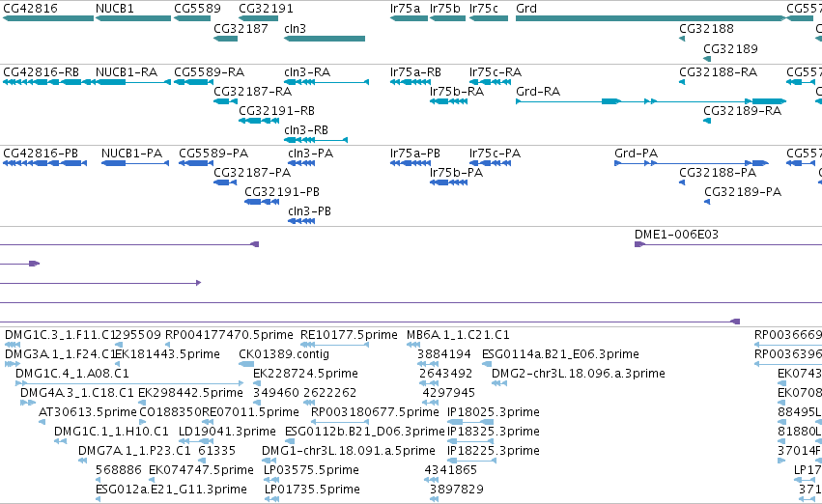Click the CG32189-PA protein label

pyautogui.click(x=743, y=192)
